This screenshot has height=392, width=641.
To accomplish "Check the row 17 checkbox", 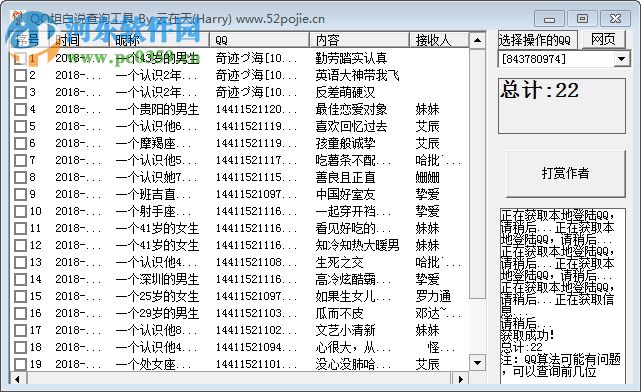I will pos(20,330).
